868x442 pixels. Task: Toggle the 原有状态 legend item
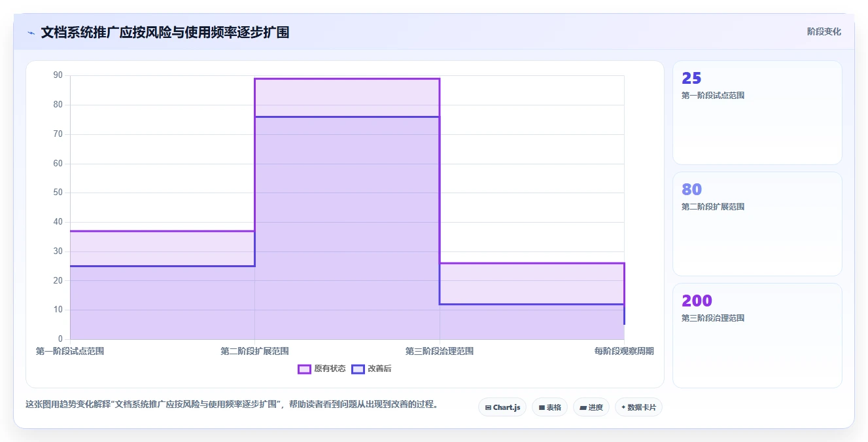(322, 369)
